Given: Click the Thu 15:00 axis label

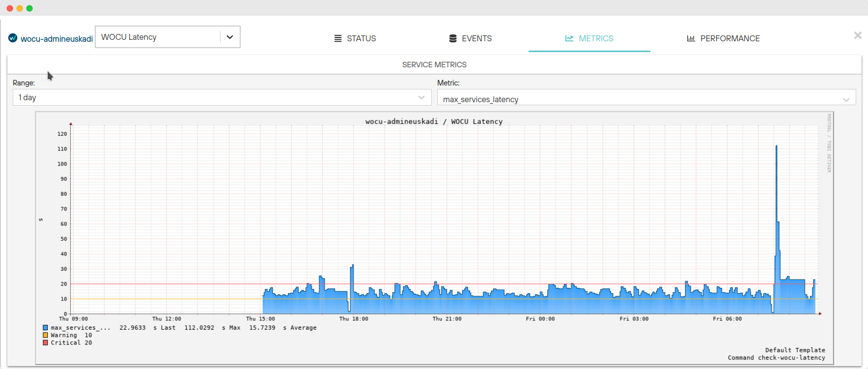Looking at the screenshot, I should click(260, 319).
